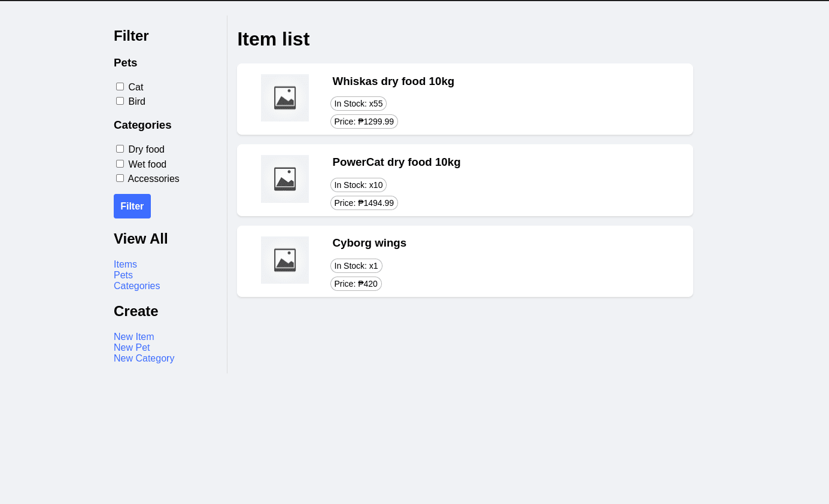Check the Cat pet filter
829x504 pixels.
pos(120,87)
